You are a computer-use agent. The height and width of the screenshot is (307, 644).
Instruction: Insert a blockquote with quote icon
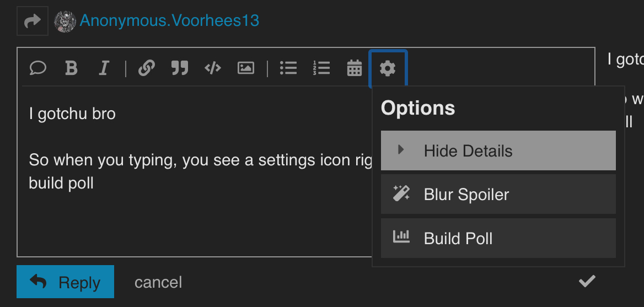180,68
